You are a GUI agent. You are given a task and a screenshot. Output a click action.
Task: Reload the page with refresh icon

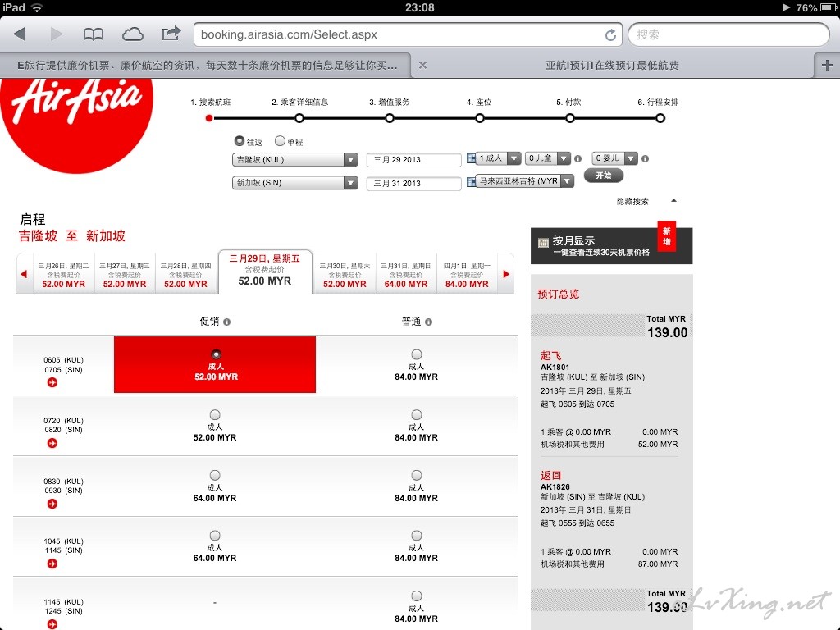pyautogui.click(x=610, y=34)
